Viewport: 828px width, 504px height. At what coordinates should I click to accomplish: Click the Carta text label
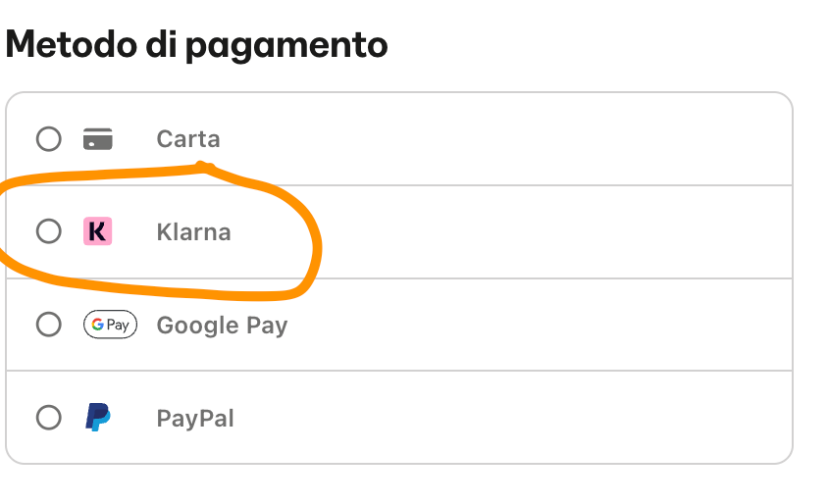pos(188,139)
